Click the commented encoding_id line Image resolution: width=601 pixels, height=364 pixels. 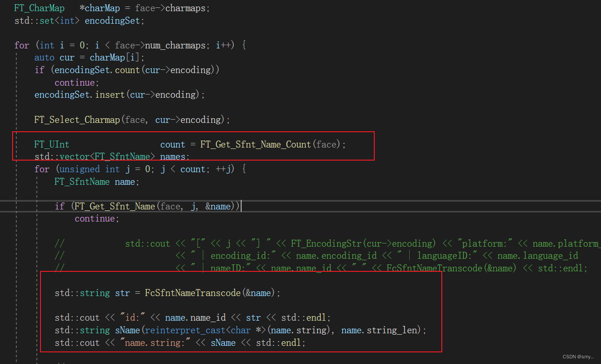pos(317,256)
